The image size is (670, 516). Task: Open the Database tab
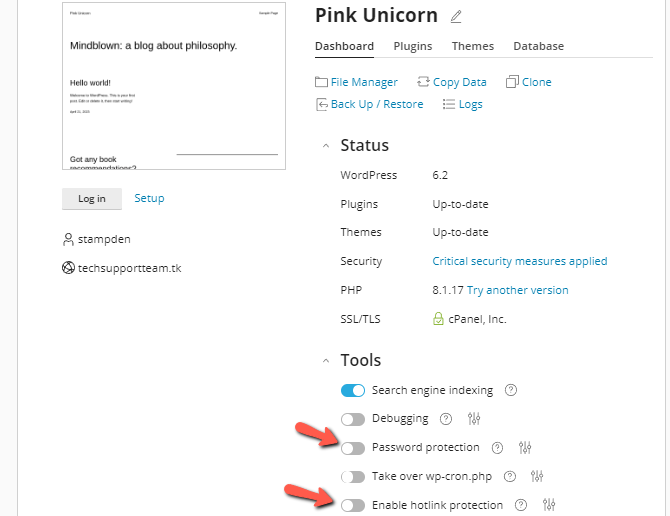coord(538,46)
